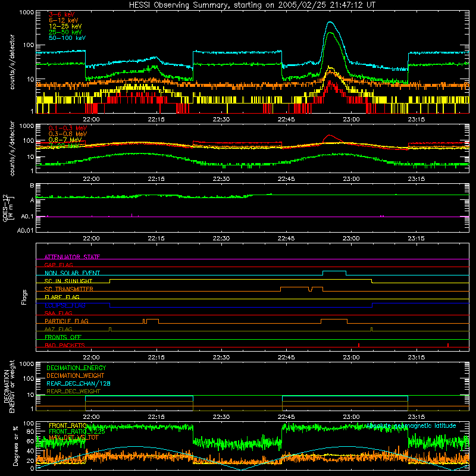Image resolution: width=476 pixels, height=476 pixels.
Task: Click the DECIMATION_WEIGHT legend label
Action: point(76,375)
